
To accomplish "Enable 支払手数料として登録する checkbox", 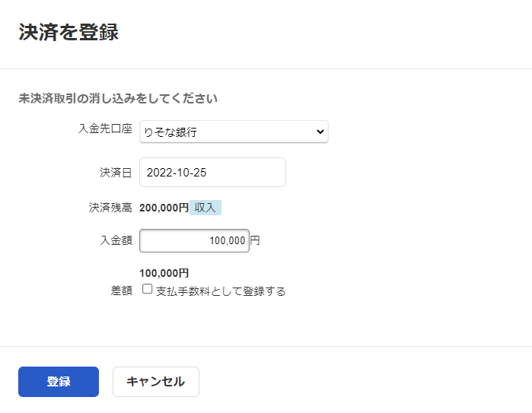I will (x=147, y=289).
